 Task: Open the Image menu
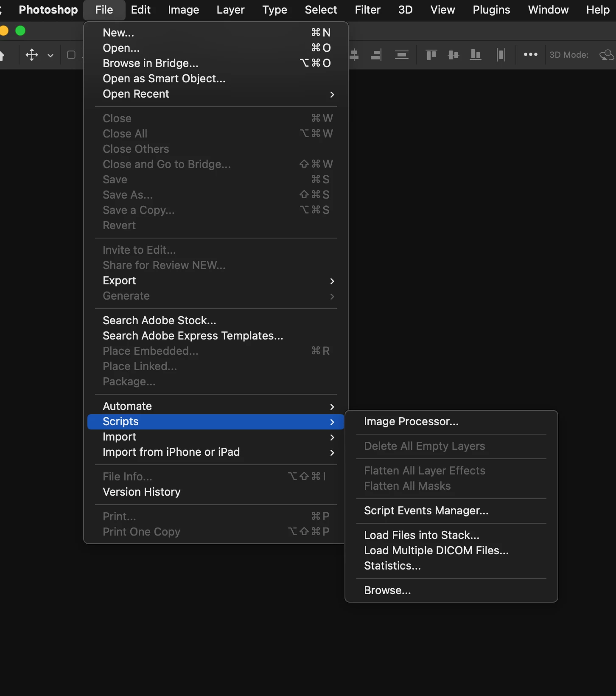tap(183, 10)
